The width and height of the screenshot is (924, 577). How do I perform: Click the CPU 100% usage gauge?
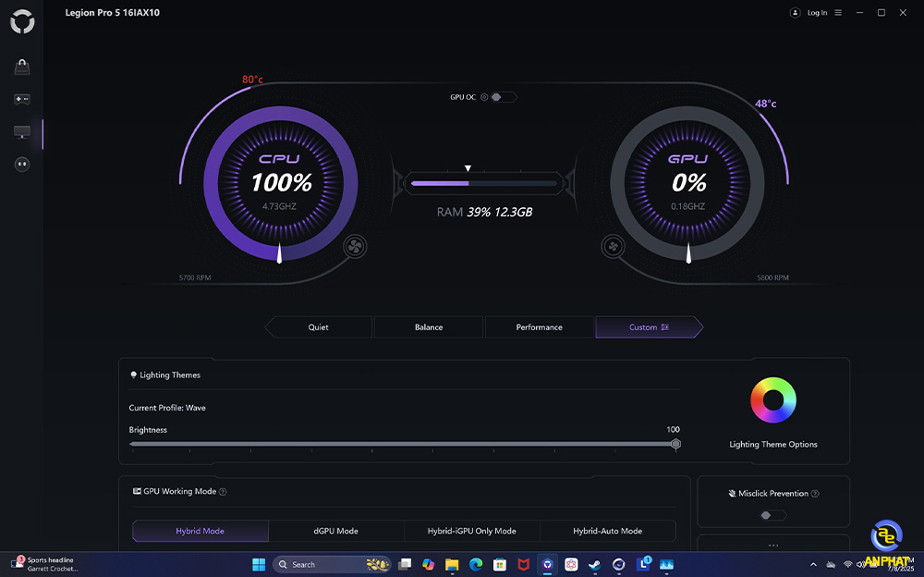point(281,183)
